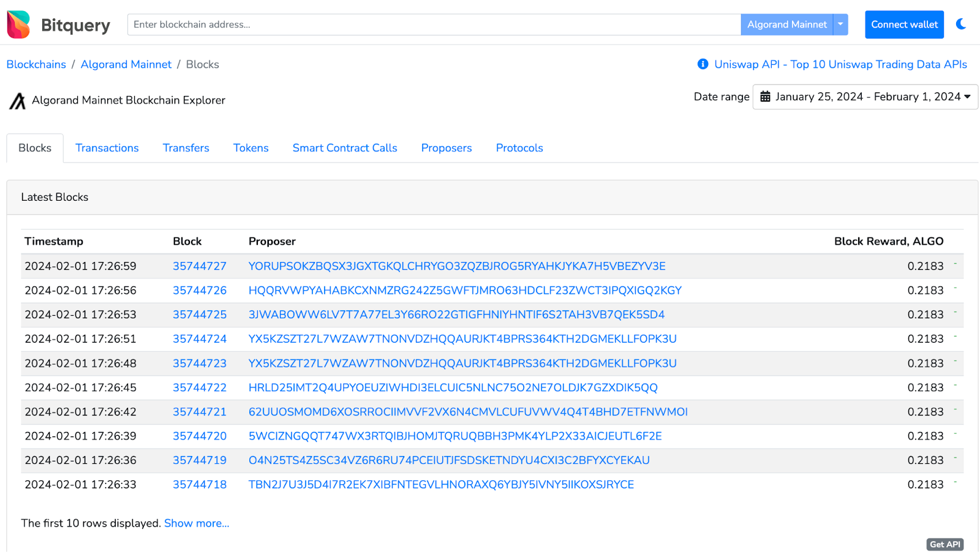Click the Proposer column header
Screen dimensions: 980x552
coord(272,241)
